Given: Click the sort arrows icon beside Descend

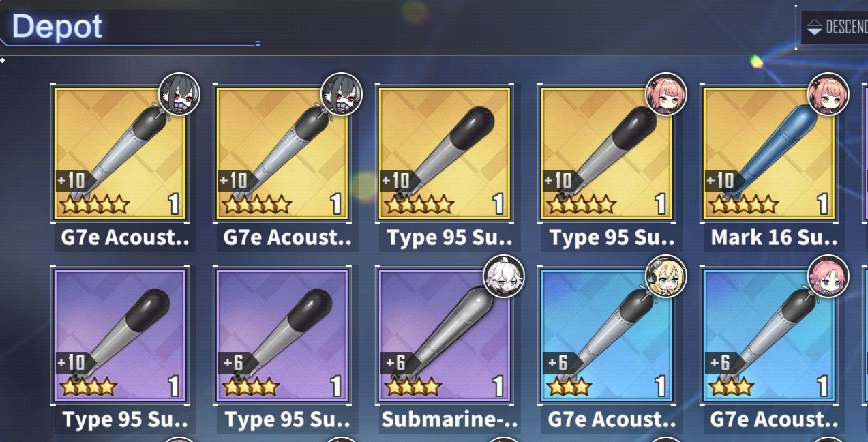Looking at the screenshot, I should 814,27.
